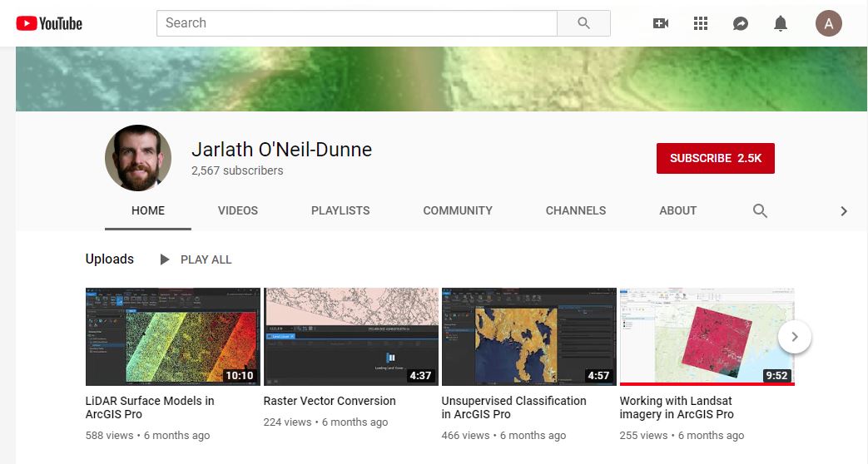The image size is (868, 464).
Task: Open the About tab
Action: coord(677,210)
